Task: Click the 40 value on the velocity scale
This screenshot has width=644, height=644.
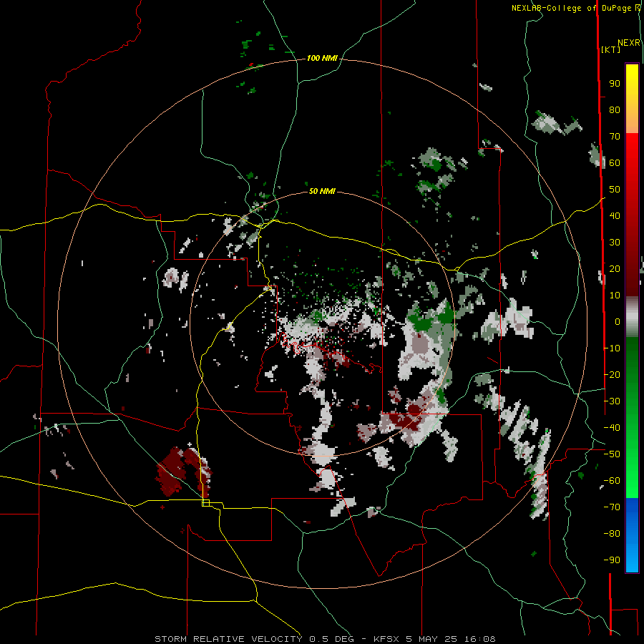Action: click(x=615, y=215)
